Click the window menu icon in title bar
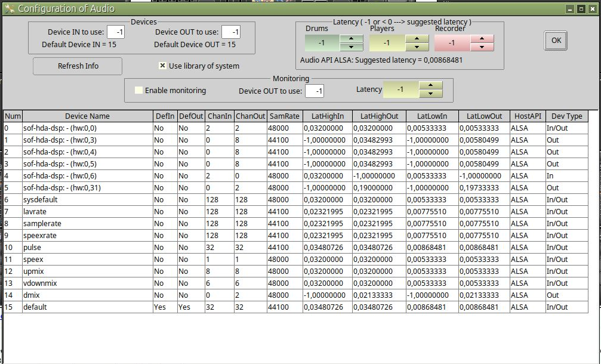 [9, 9]
